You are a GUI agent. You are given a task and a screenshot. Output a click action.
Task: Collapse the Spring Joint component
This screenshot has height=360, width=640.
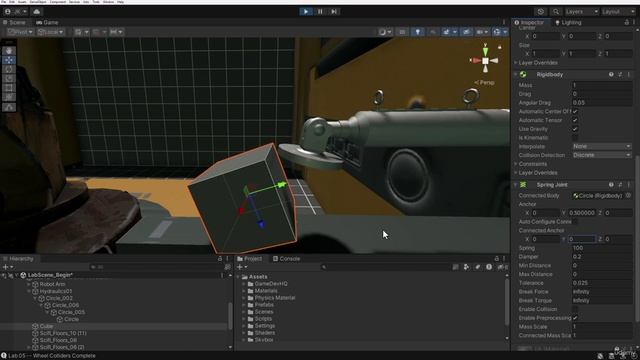coord(516,185)
